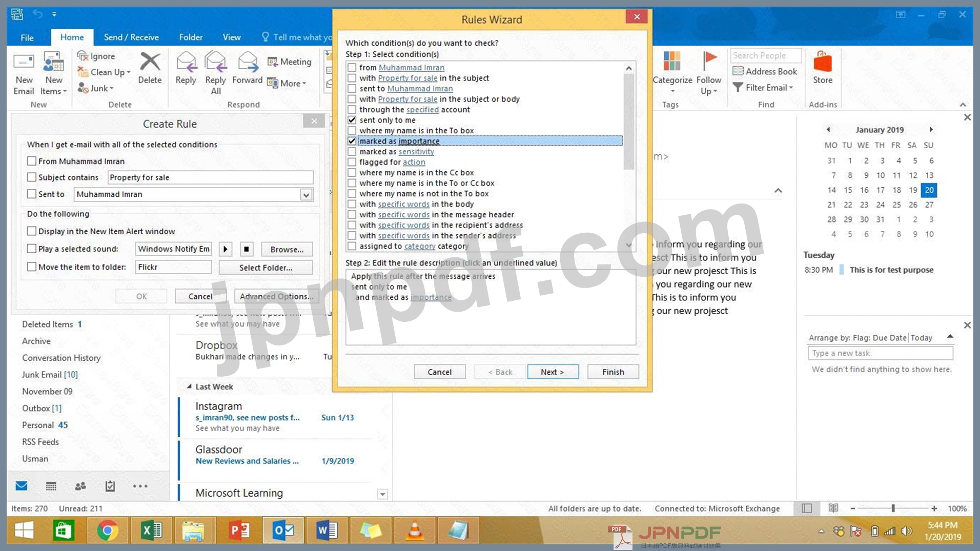980x551 pixels.
Task: Expand the 'Sent to' dropdown arrow
Action: [306, 195]
